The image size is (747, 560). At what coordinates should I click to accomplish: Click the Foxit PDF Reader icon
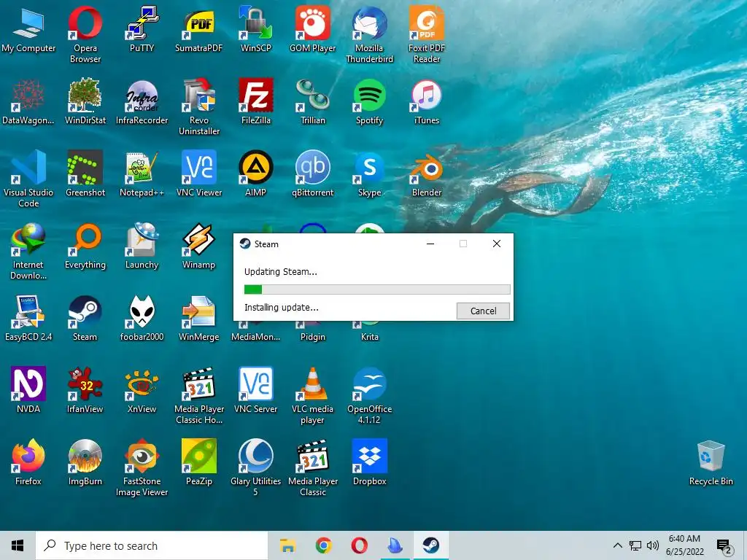click(426, 35)
